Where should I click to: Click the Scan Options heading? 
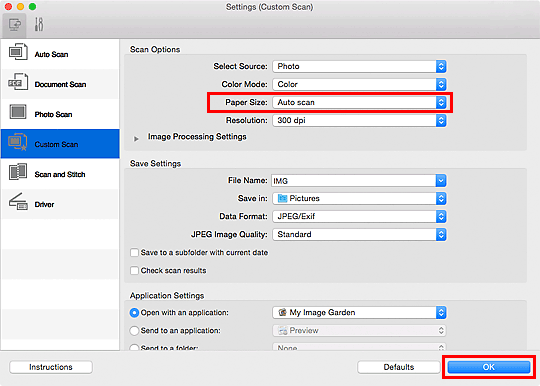click(x=155, y=50)
